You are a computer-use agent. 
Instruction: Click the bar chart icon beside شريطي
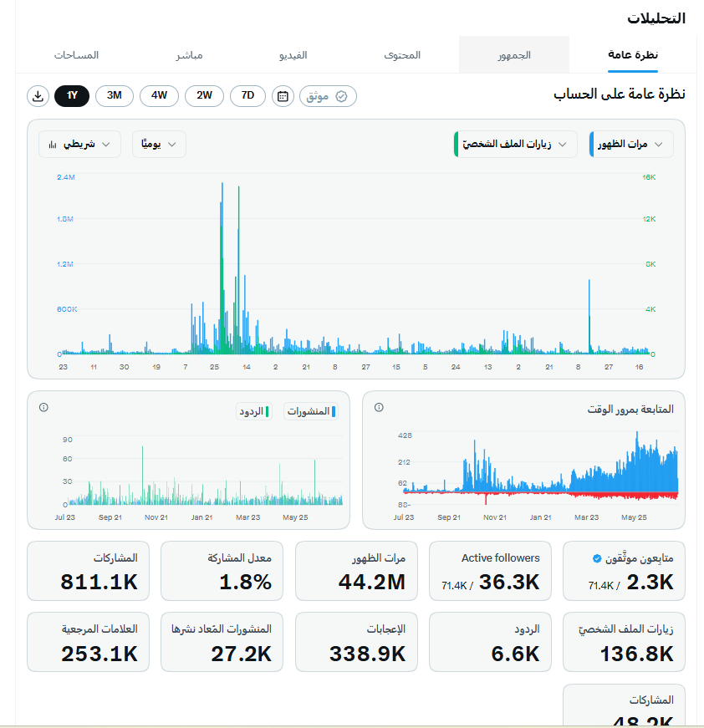[53, 145]
